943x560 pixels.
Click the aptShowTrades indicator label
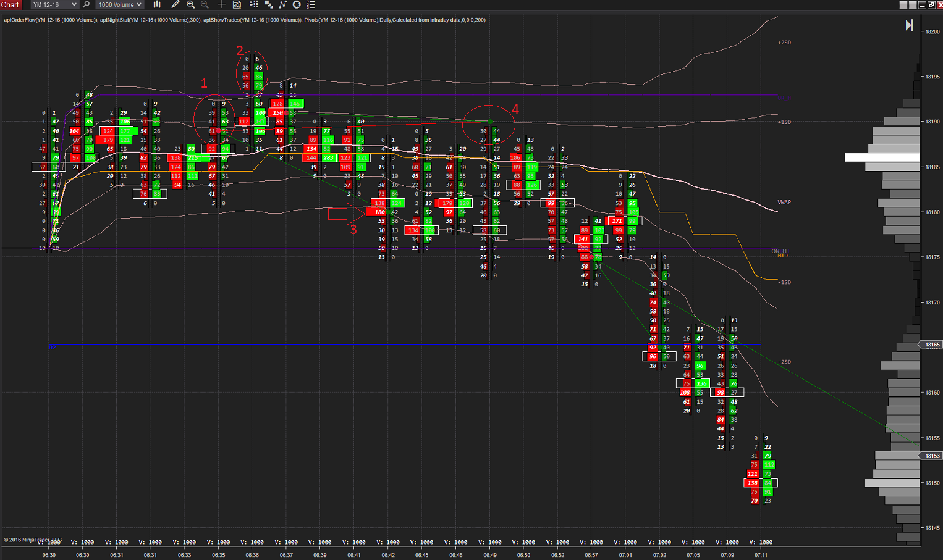pyautogui.click(x=252, y=20)
